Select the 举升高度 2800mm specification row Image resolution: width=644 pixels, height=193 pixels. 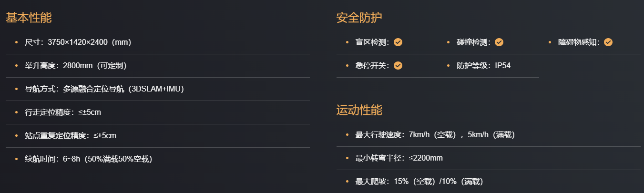75,66
